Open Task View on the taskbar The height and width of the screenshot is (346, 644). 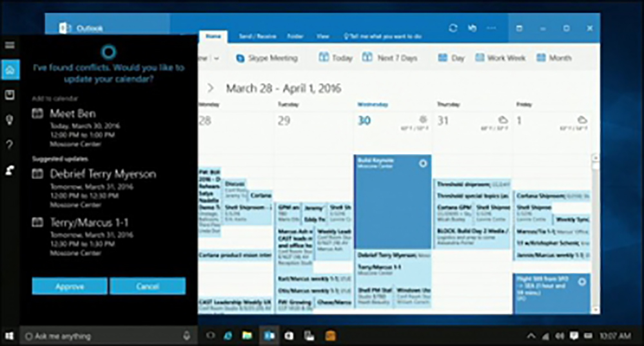click(210, 336)
